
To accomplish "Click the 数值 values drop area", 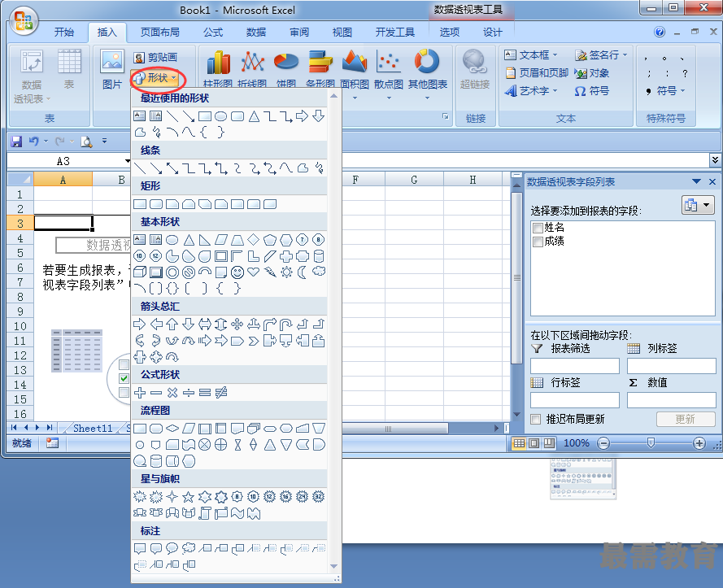I will pos(672,400).
